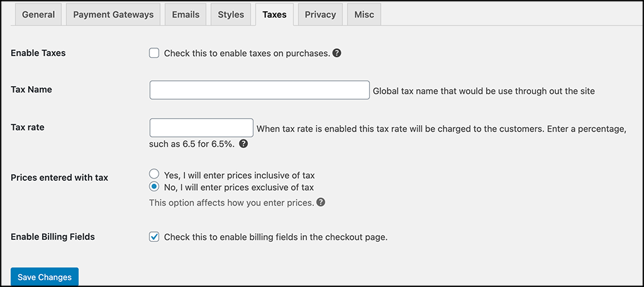The height and width of the screenshot is (287, 644).
Task: Select 'No, I will enter prices exclusive of tax'
Action: pos(154,187)
